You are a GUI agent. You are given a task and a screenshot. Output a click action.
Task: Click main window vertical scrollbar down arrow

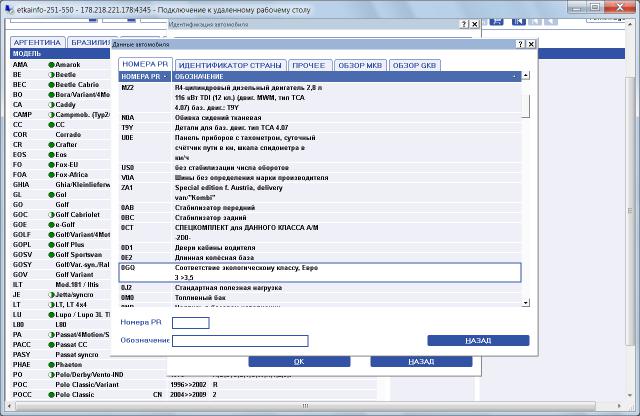(x=630, y=396)
